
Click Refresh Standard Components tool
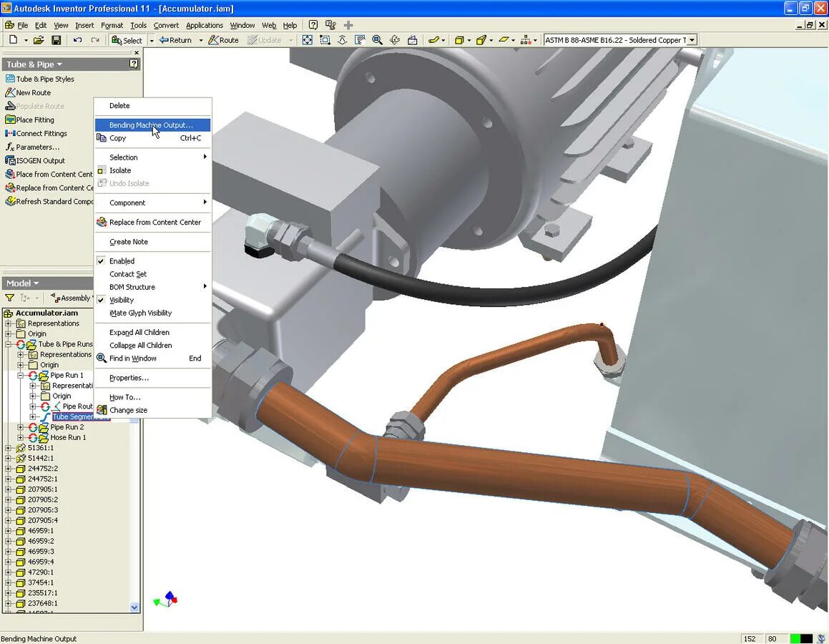point(49,202)
